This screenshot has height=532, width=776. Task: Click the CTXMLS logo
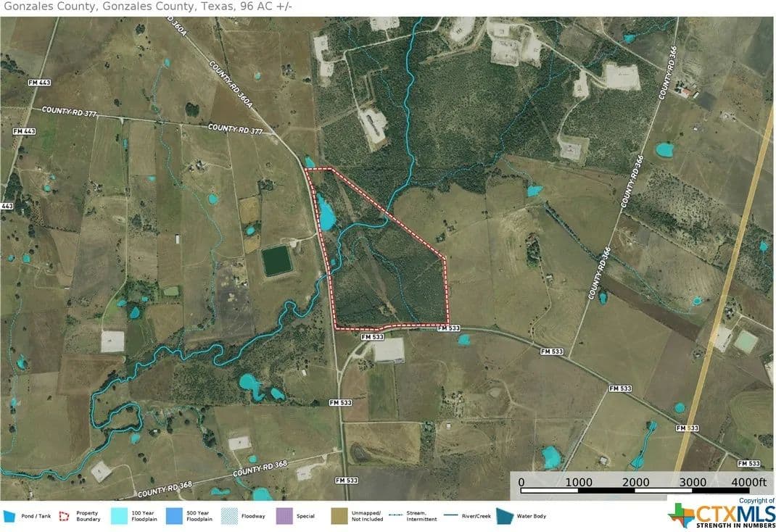pyautogui.click(x=721, y=515)
